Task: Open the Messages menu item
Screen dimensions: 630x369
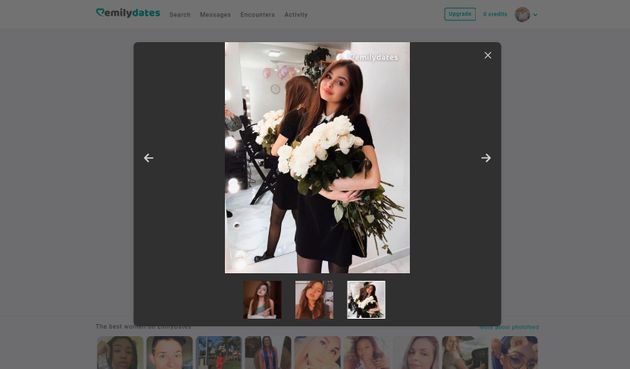Action: (215, 14)
